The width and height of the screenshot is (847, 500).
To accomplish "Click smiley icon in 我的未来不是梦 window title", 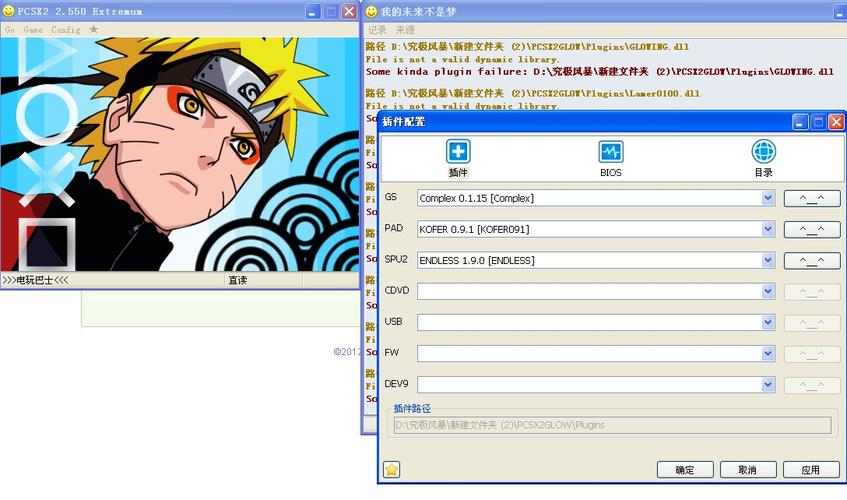I will (371, 11).
